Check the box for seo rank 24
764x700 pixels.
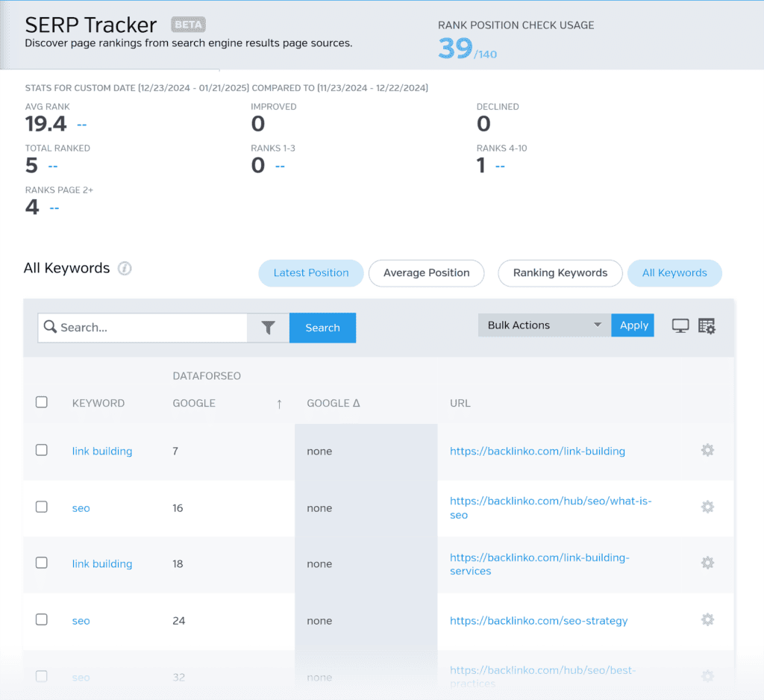coord(42,619)
